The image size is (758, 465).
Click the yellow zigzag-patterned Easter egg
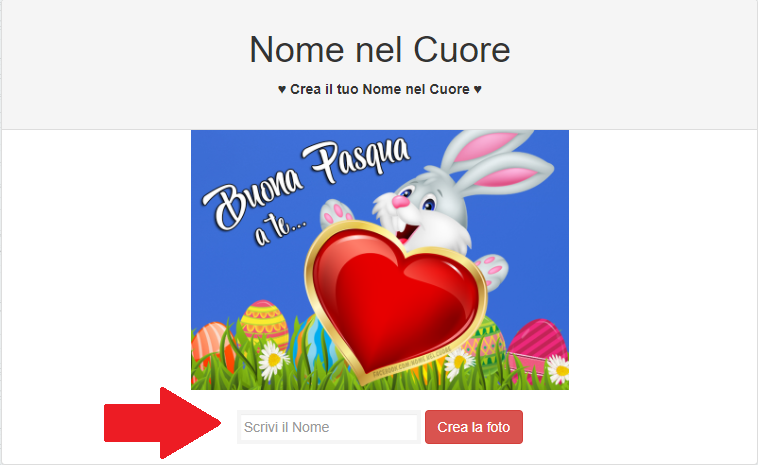[264, 323]
